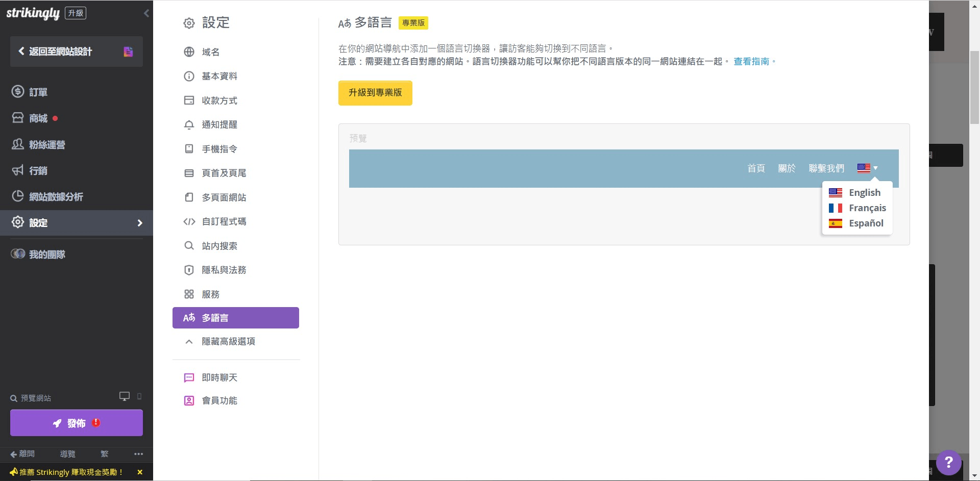980x481 pixels.
Task: Click the 自訂程式碼 code icon
Action: 189,221
